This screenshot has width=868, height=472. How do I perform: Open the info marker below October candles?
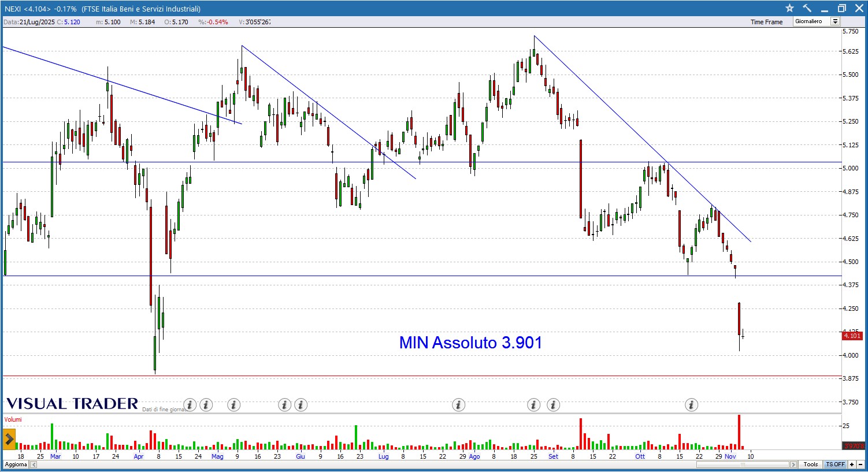pos(691,405)
